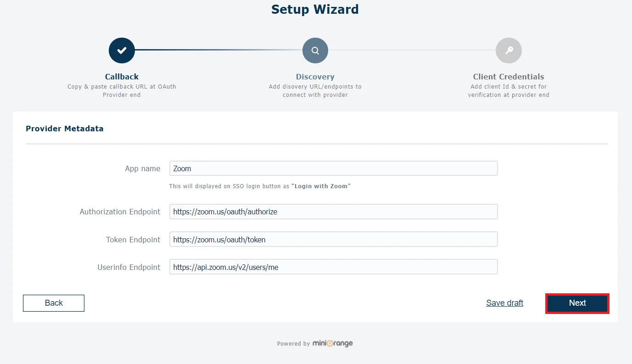Click the Token Endpoint label
The image size is (632, 364).
click(x=133, y=240)
